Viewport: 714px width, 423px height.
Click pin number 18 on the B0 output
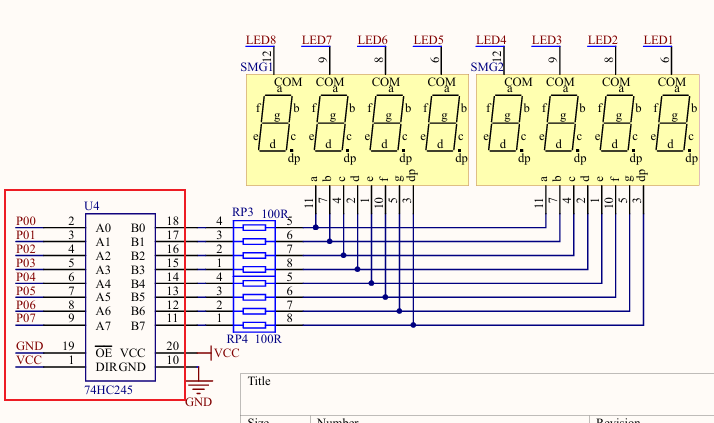(x=173, y=221)
